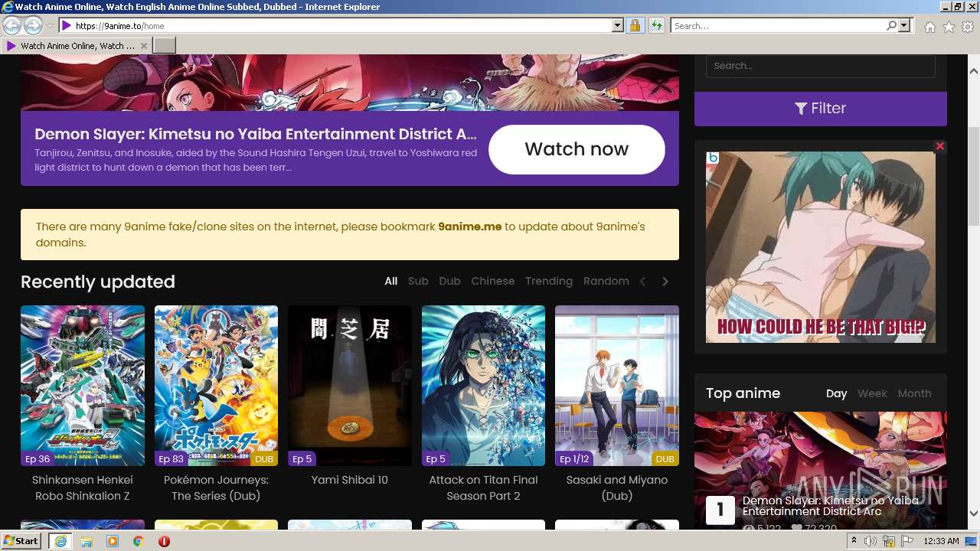Screen dimensions: 980x551
Task: Click Sasaki and Miyano (Dub) title
Action: point(617,487)
